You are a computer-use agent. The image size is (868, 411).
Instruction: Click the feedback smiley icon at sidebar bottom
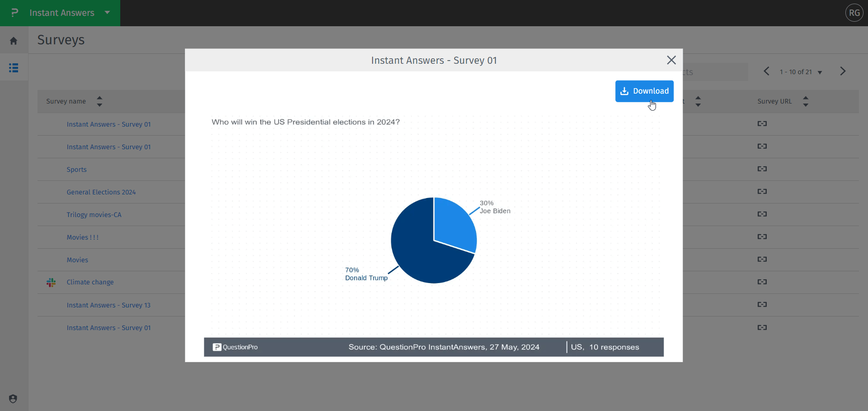pos(13,398)
